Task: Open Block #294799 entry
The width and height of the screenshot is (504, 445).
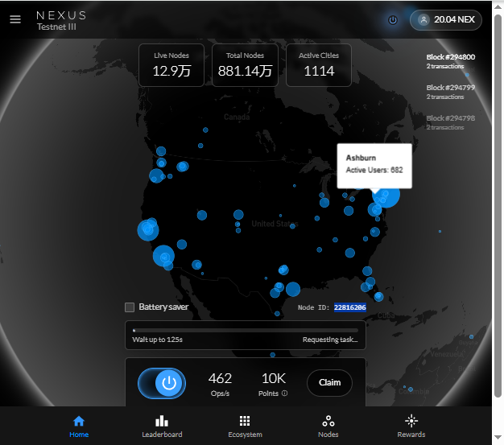Action: [450, 92]
